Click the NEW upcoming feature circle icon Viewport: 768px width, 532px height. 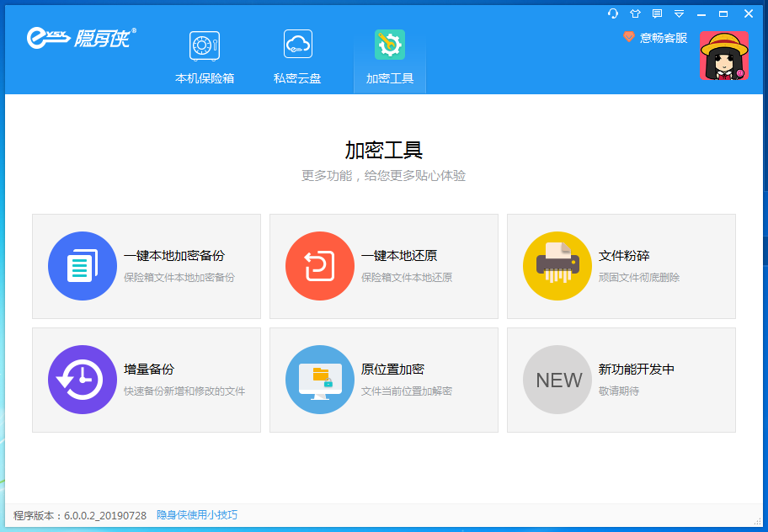557,380
